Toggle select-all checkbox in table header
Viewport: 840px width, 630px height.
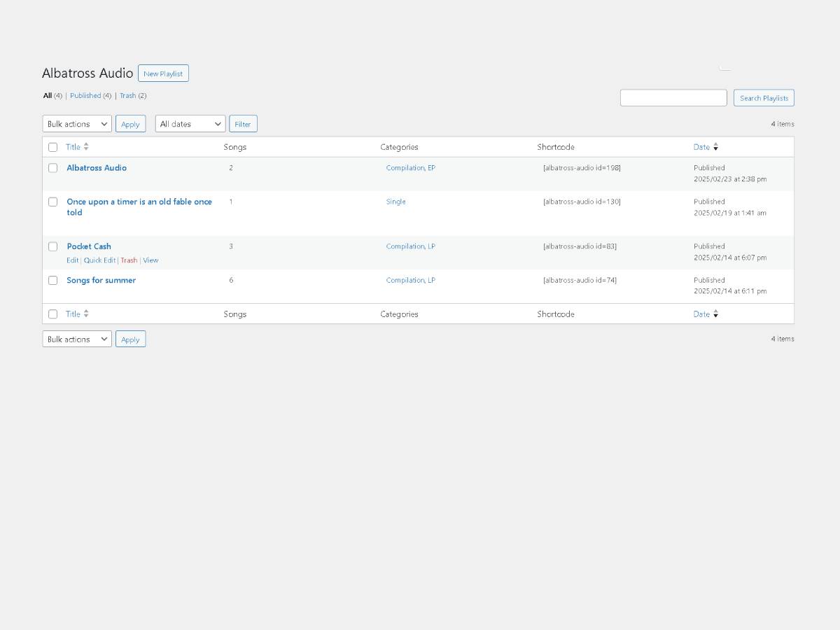52,147
